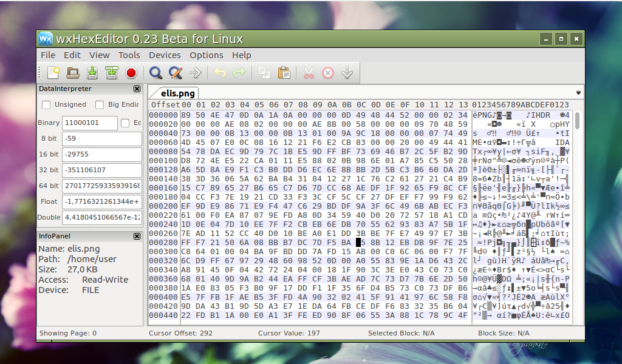Image resolution: width=622 pixels, height=364 pixels.
Task: Click the Path: /home/user info line
Action: tap(77, 259)
